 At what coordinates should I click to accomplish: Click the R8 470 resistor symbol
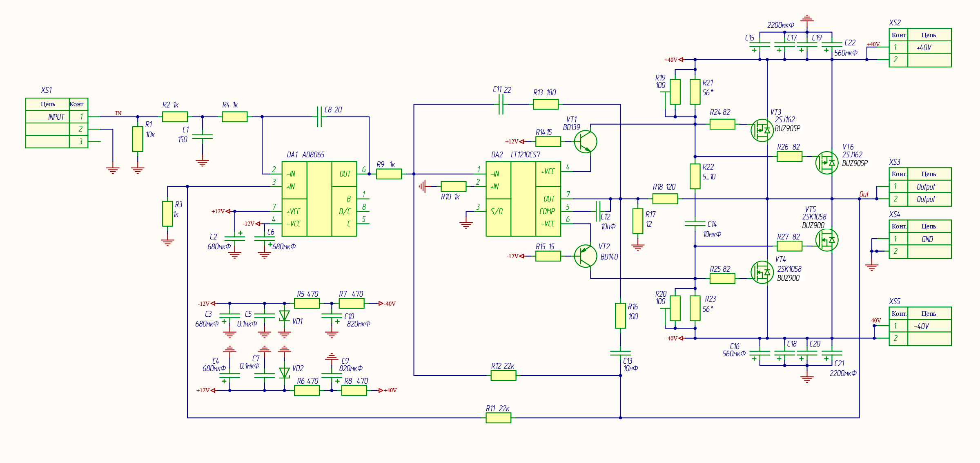click(354, 391)
